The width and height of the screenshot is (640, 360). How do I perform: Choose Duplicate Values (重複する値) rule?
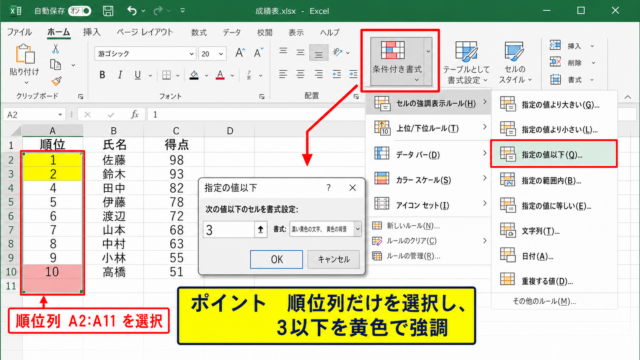554,281
